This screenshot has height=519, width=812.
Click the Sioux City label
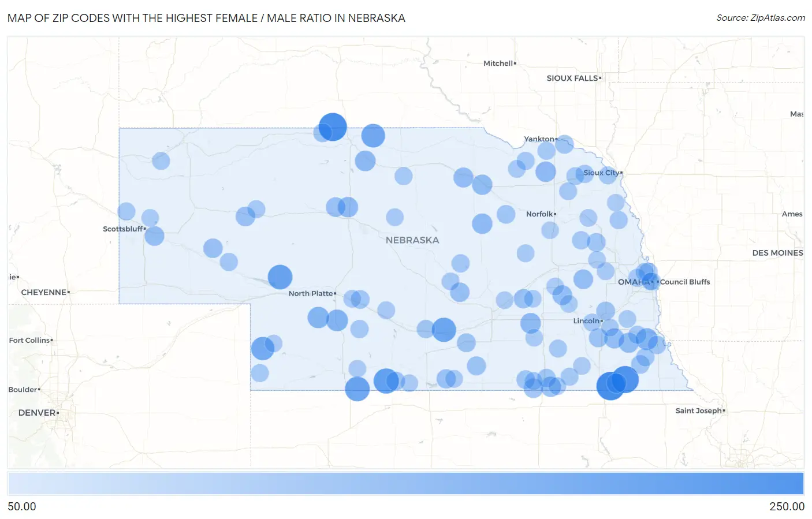(x=601, y=173)
